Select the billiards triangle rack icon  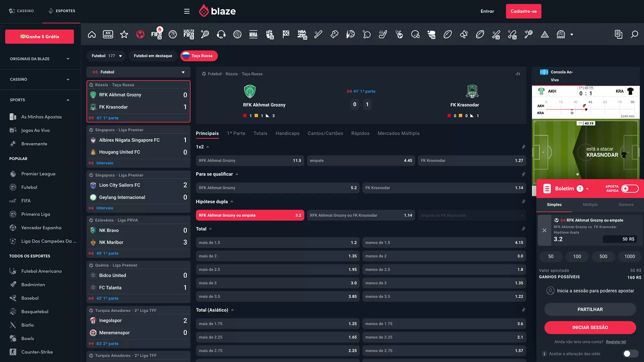click(x=545, y=34)
